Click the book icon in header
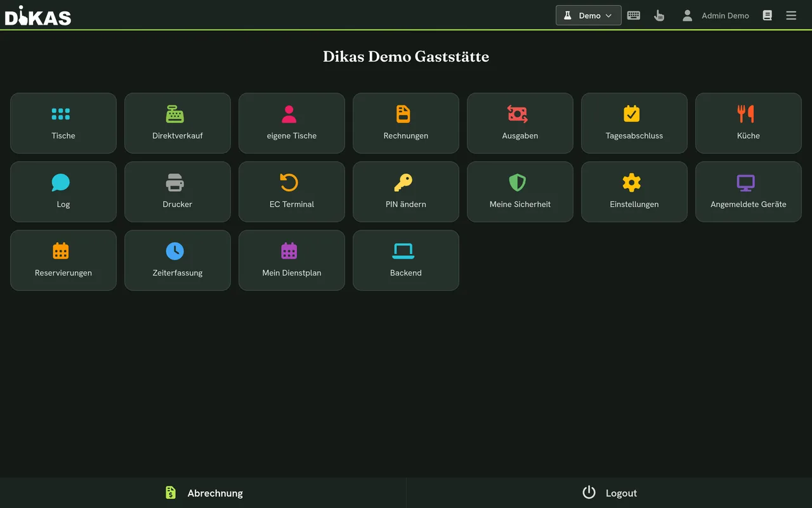This screenshot has height=508, width=812. [767, 15]
